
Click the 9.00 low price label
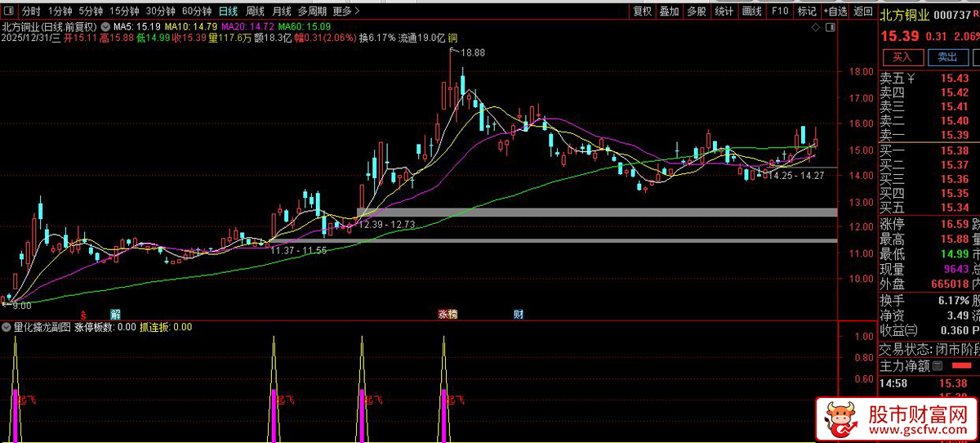(x=20, y=306)
